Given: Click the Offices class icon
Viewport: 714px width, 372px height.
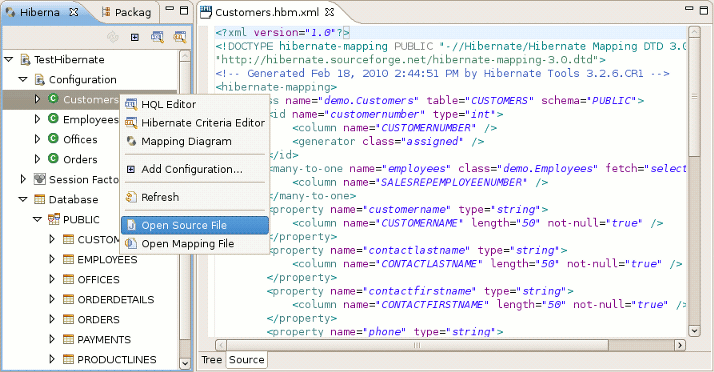Looking at the screenshot, I should (x=53, y=138).
